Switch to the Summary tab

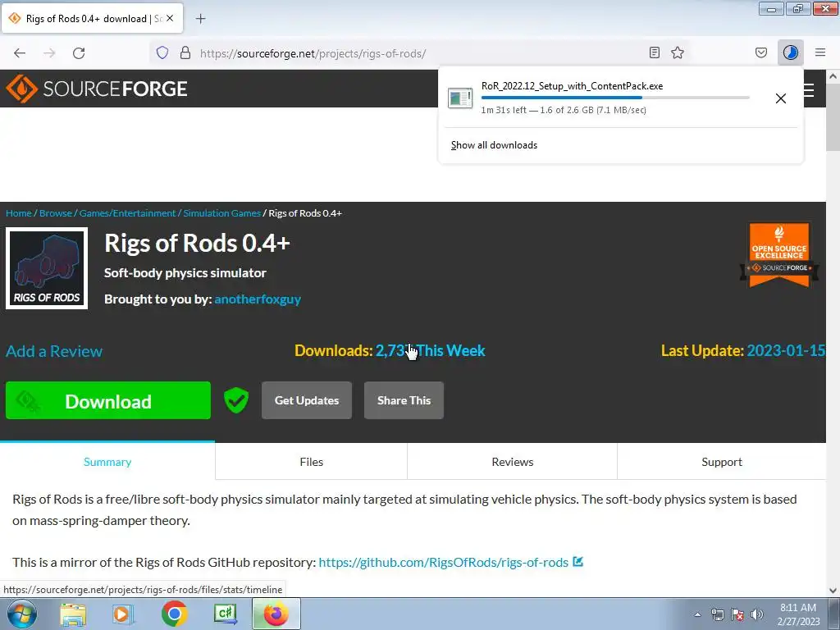coord(107,462)
